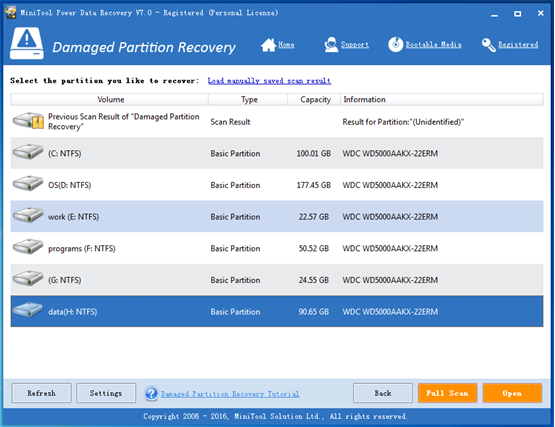Sort by the Volume column header
This screenshot has height=427, width=555.
click(x=109, y=99)
